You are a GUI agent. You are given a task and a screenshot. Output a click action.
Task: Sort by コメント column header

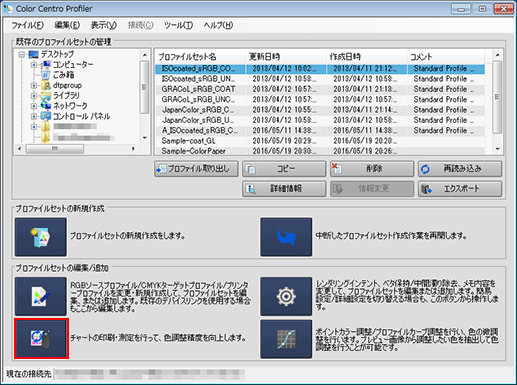click(x=446, y=57)
